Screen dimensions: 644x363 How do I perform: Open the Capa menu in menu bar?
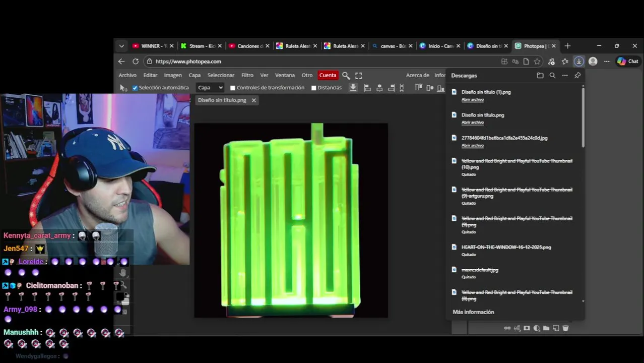pos(195,75)
